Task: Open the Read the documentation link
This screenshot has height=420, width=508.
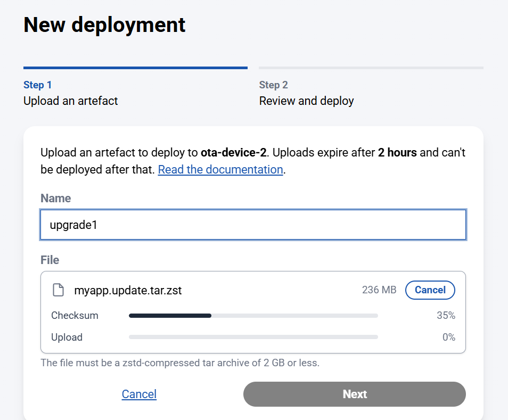Action: click(x=220, y=169)
